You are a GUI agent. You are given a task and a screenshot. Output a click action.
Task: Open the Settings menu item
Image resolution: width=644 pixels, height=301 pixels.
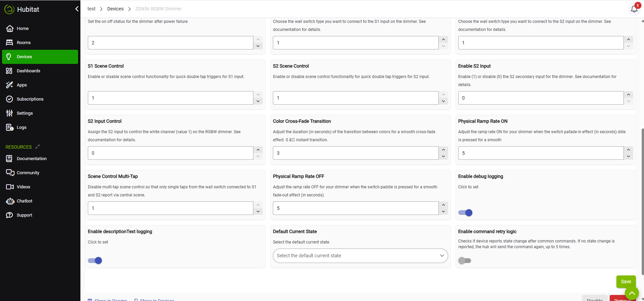(25, 113)
